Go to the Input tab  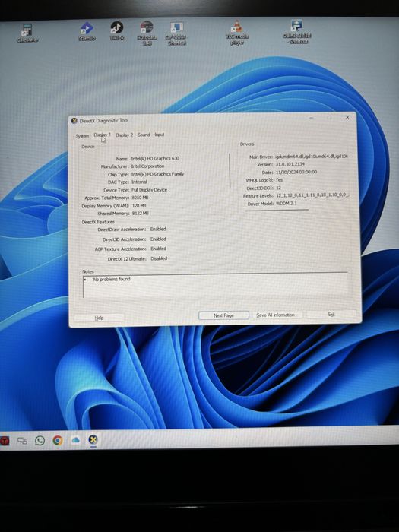point(160,135)
